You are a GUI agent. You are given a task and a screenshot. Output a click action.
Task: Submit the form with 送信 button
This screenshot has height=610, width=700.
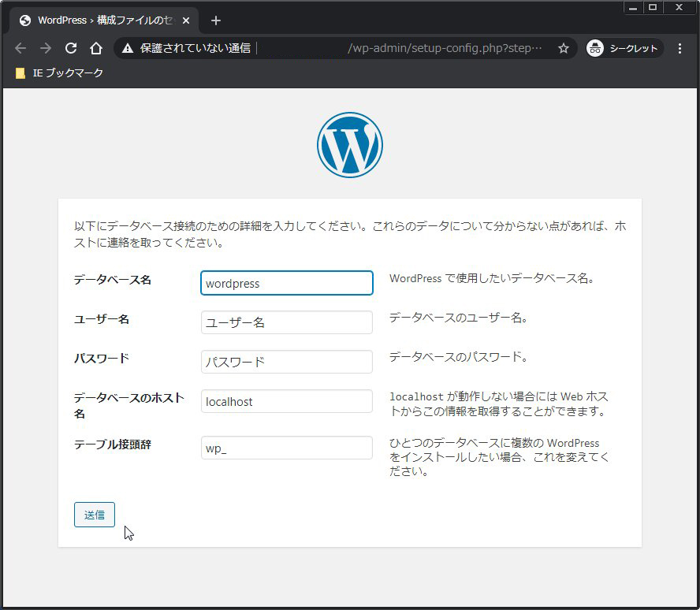coord(95,515)
